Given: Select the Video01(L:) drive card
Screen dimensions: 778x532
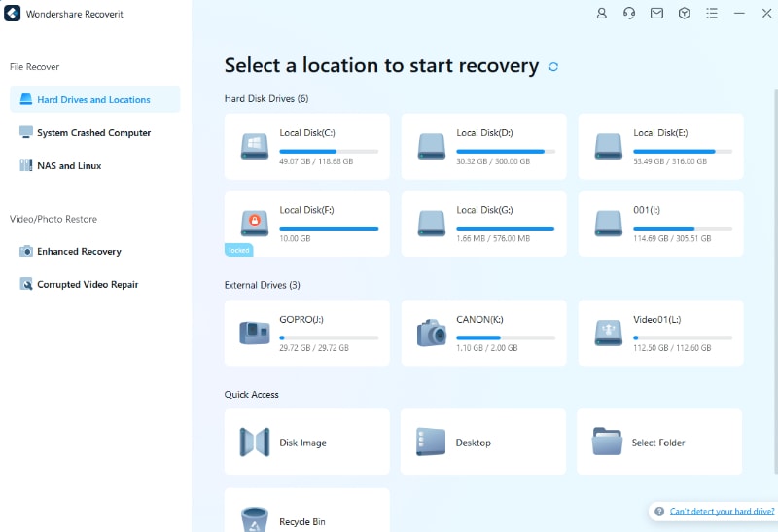Looking at the screenshot, I should [x=660, y=333].
